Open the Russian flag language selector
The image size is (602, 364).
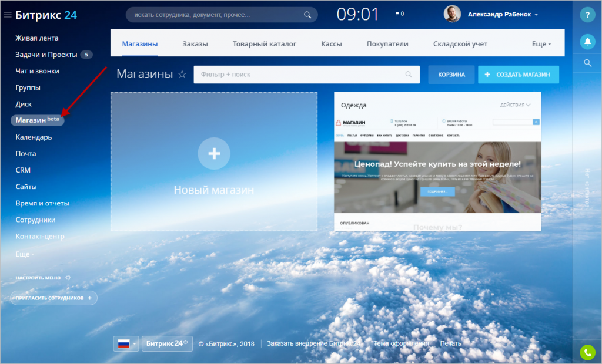tap(126, 343)
